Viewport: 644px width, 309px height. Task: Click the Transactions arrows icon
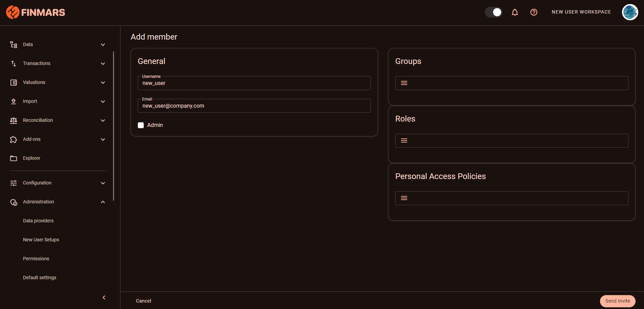[x=14, y=64]
